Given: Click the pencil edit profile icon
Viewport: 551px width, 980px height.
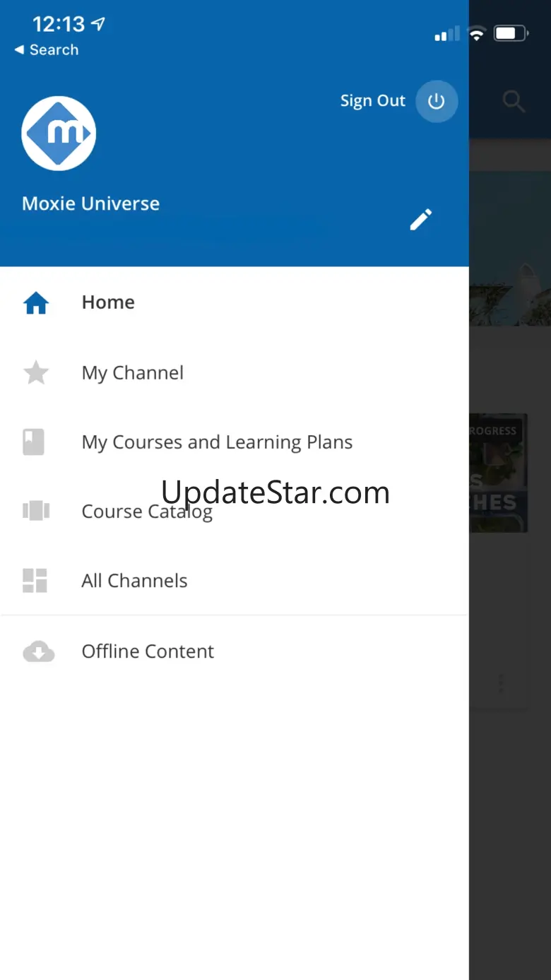Looking at the screenshot, I should (x=421, y=220).
